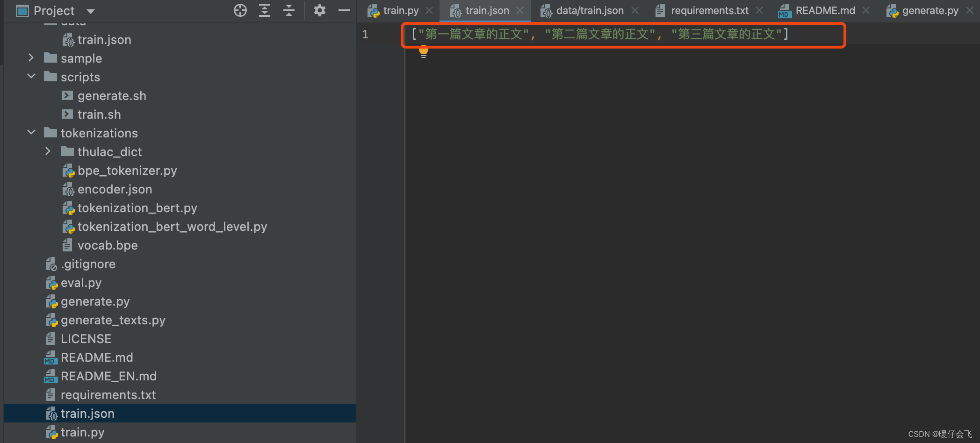Screen dimensions: 980x443
Task: Click the generate.sh shell script icon
Action: coord(67,95)
